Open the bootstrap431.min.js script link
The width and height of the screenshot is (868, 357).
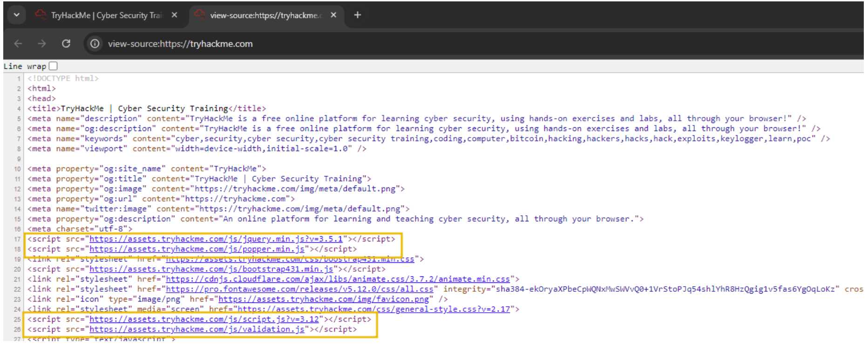click(211, 269)
